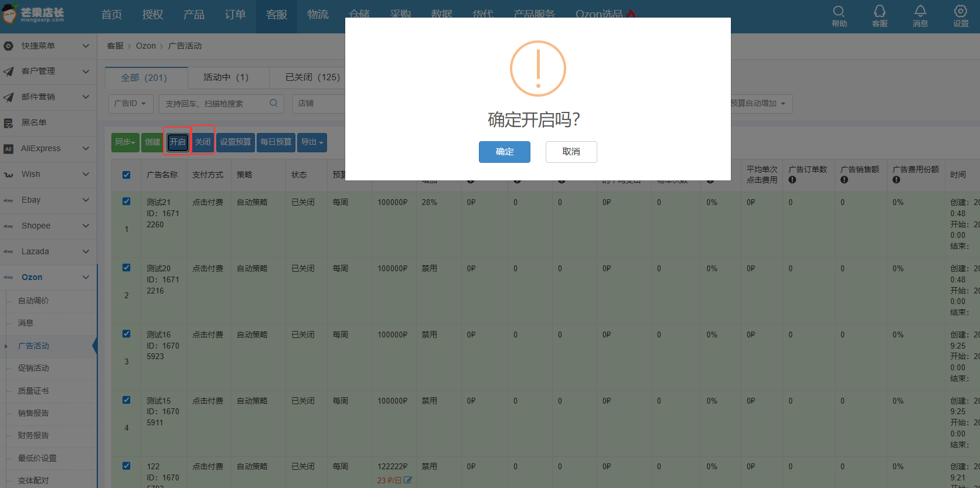Switch to the 活动中 (1) tab
980x488 pixels.
(228, 77)
